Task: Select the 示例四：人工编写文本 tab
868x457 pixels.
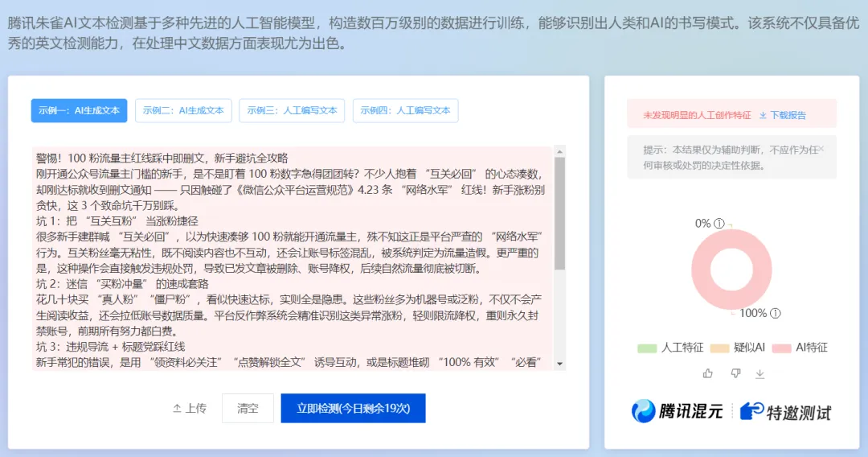Action: click(x=405, y=111)
